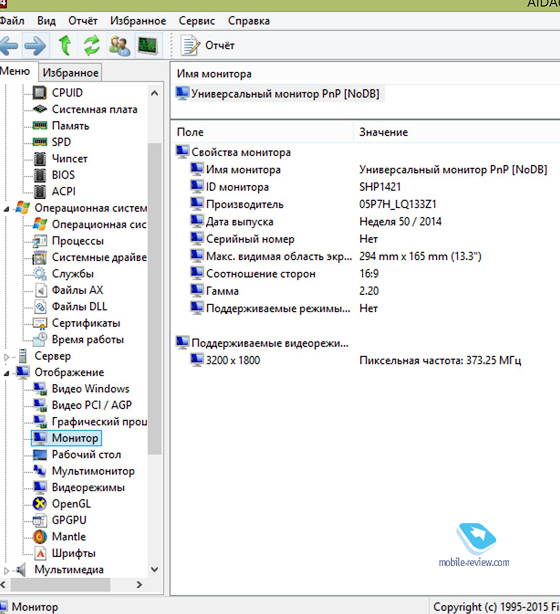560x614 pixels.
Task: Select Универсальный монитор PnP [NoDB] in top list
Action: 278,94
